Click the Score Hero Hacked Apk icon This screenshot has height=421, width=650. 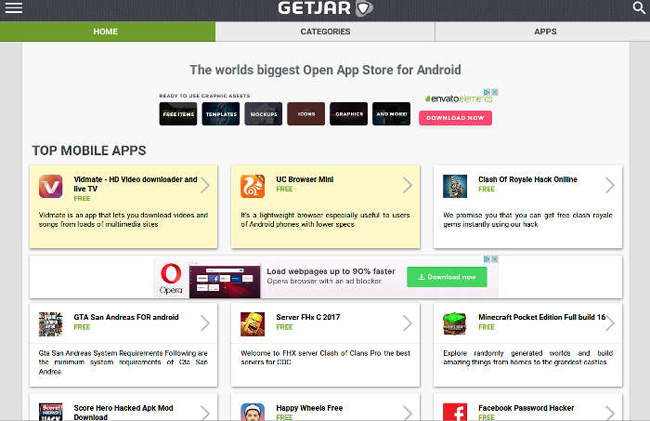click(51, 412)
